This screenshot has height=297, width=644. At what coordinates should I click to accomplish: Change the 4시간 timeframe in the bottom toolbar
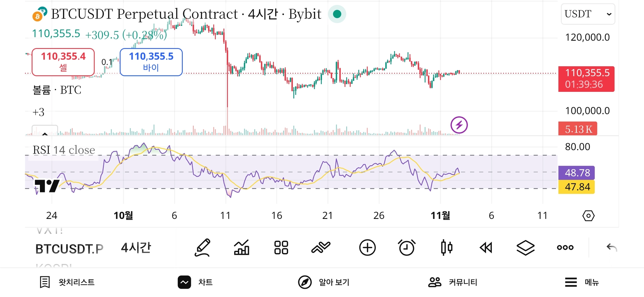(136, 248)
